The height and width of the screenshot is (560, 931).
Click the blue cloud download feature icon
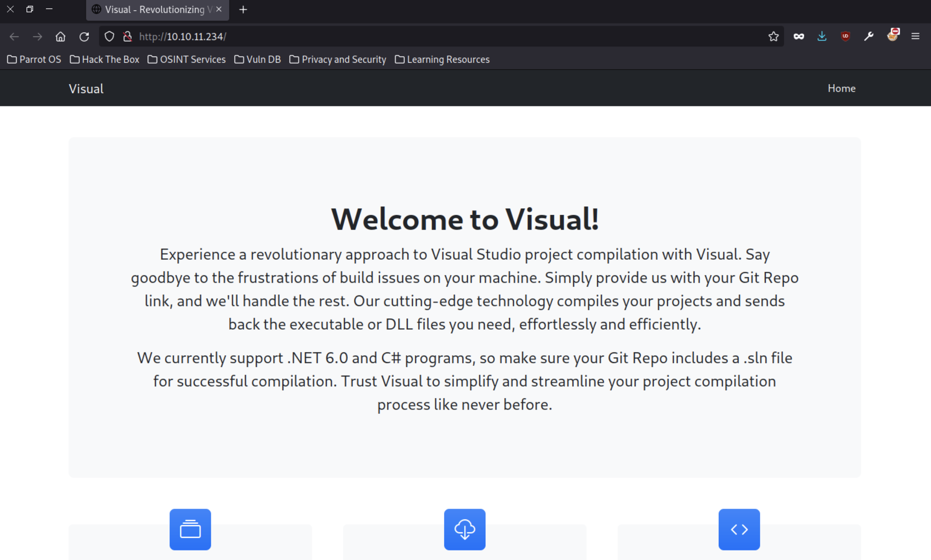coord(465,529)
